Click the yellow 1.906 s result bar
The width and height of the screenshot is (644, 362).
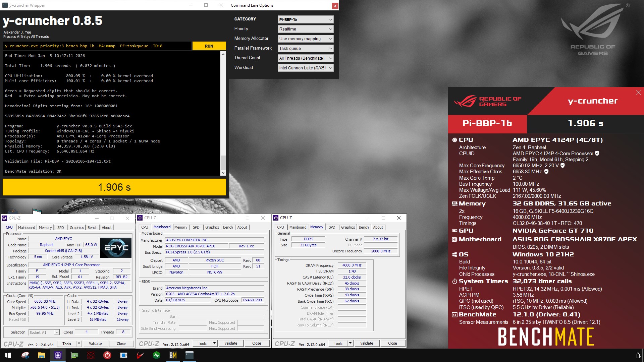tap(114, 187)
